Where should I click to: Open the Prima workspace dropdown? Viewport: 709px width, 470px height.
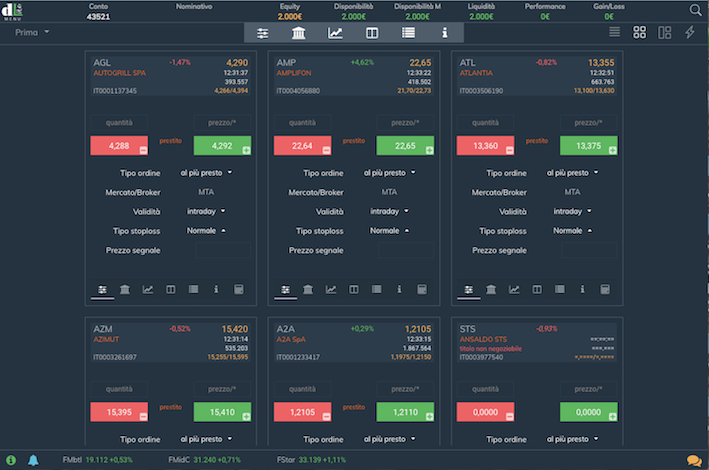click(32, 33)
